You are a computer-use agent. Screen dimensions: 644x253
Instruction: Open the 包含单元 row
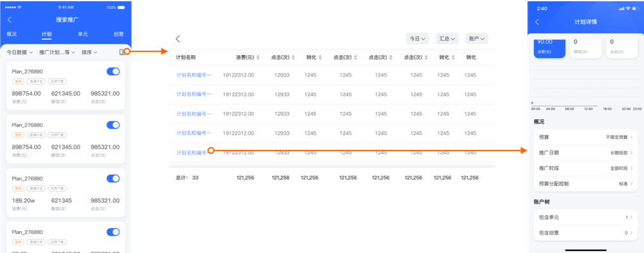585,217
